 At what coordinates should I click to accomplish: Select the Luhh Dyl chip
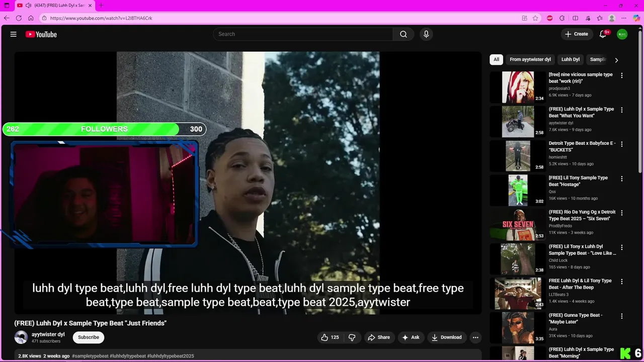tap(571, 59)
